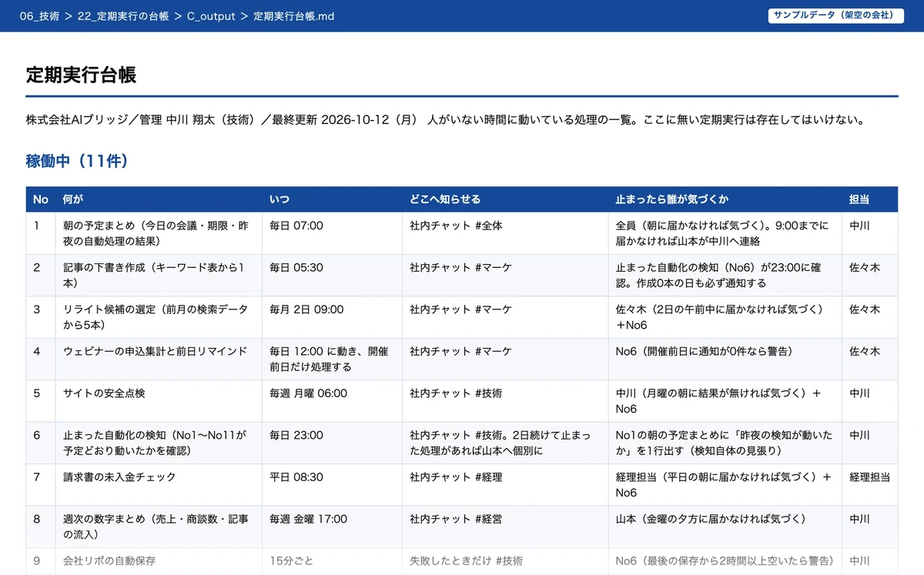Select 山本（金曜の夕方に届かなければ気づく） cell
The height and width of the screenshot is (575, 924).
click(x=725, y=527)
